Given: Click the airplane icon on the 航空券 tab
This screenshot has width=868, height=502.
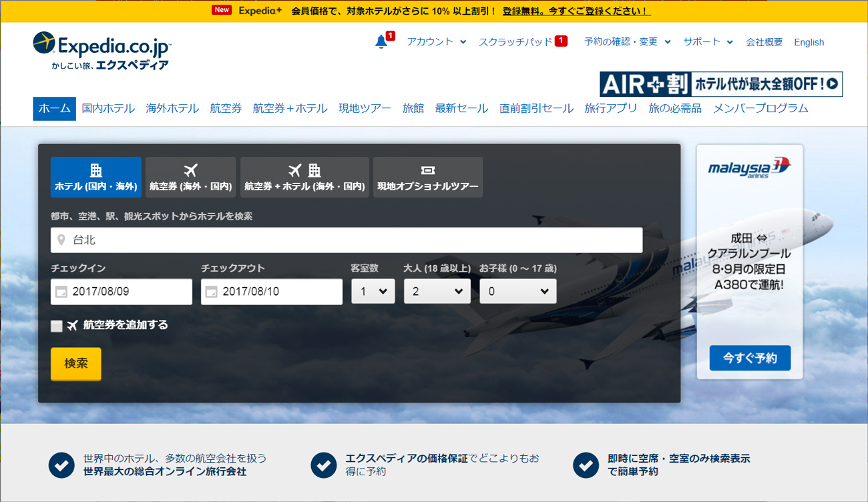Looking at the screenshot, I should pyautogui.click(x=190, y=170).
